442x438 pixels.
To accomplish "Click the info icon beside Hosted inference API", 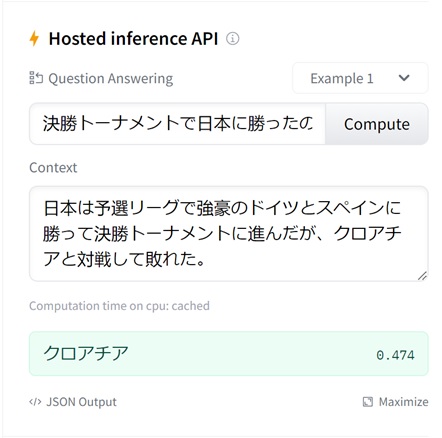I will 232,39.
